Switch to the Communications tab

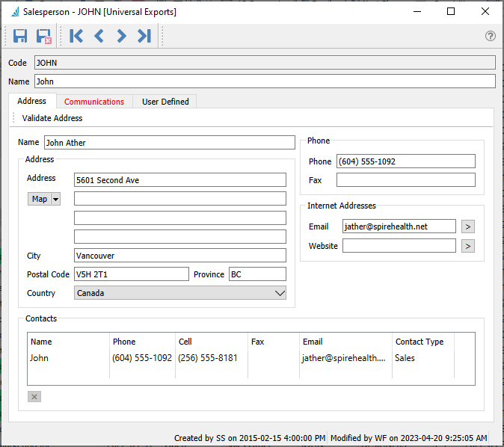(x=94, y=102)
